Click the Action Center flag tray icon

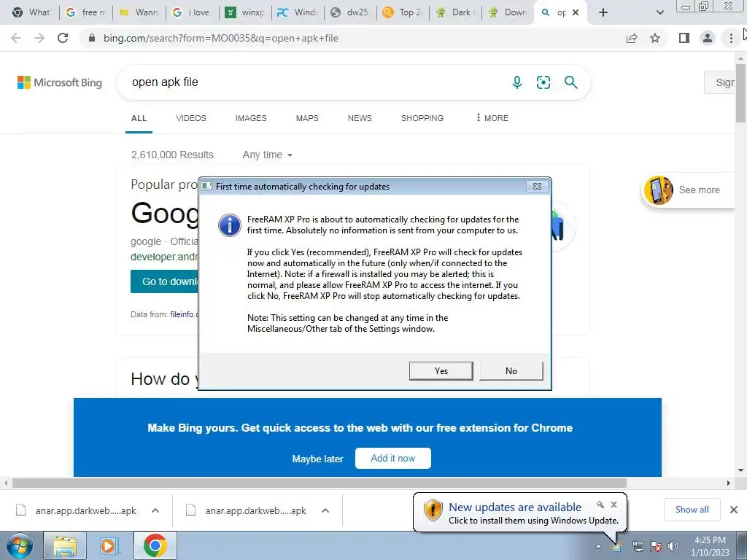(656, 546)
